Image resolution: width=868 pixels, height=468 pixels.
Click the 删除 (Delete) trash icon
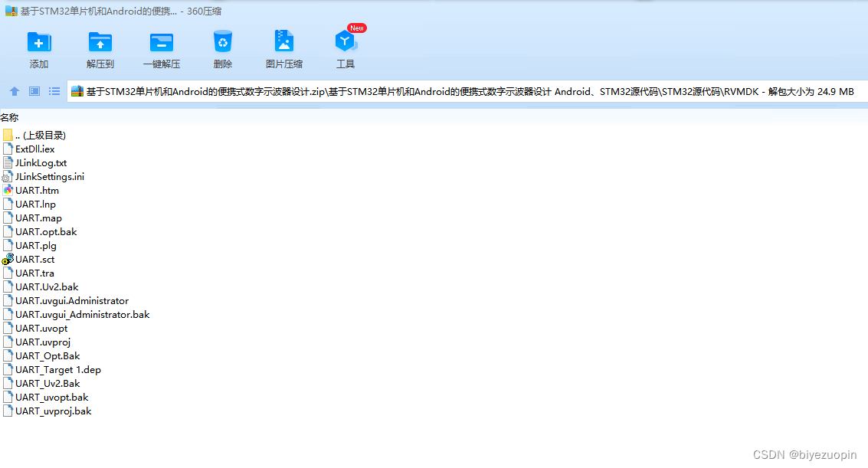click(222, 42)
